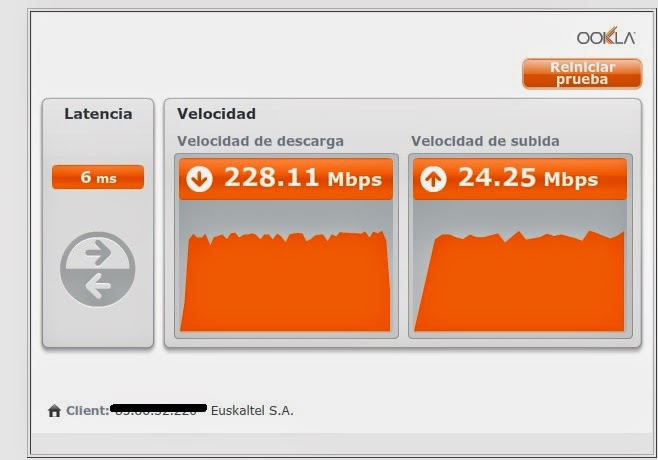Image resolution: width=658 pixels, height=460 pixels.
Task: Click the download speed orange graph
Action: point(285,281)
